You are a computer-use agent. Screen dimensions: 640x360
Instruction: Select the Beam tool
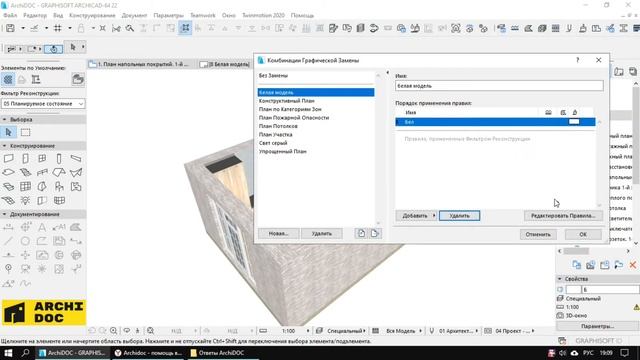(x=76, y=158)
